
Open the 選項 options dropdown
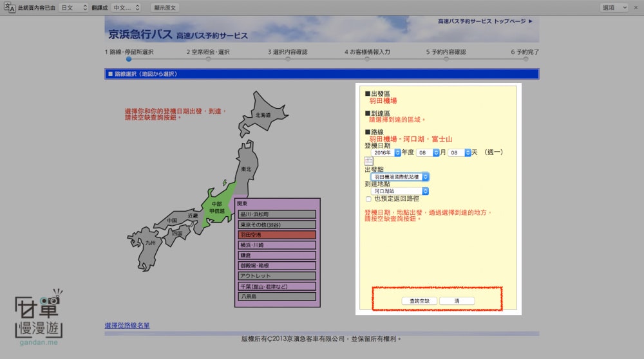click(614, 7)
